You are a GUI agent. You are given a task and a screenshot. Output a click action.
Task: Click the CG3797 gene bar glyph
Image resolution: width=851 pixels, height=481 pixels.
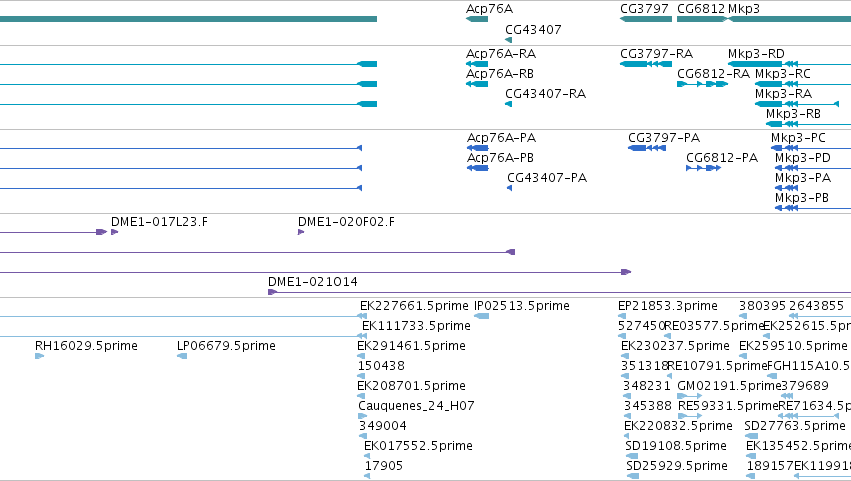click(646, 20)
